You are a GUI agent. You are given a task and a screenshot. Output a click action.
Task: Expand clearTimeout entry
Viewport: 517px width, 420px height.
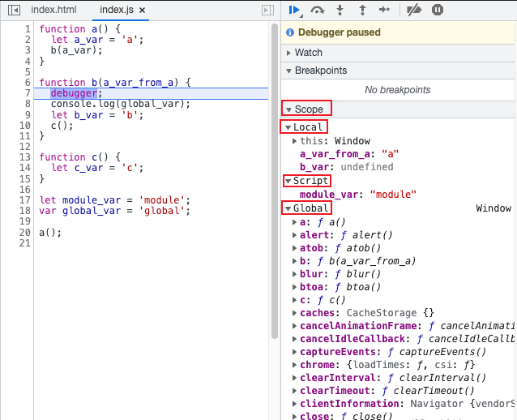click(294, 391)
